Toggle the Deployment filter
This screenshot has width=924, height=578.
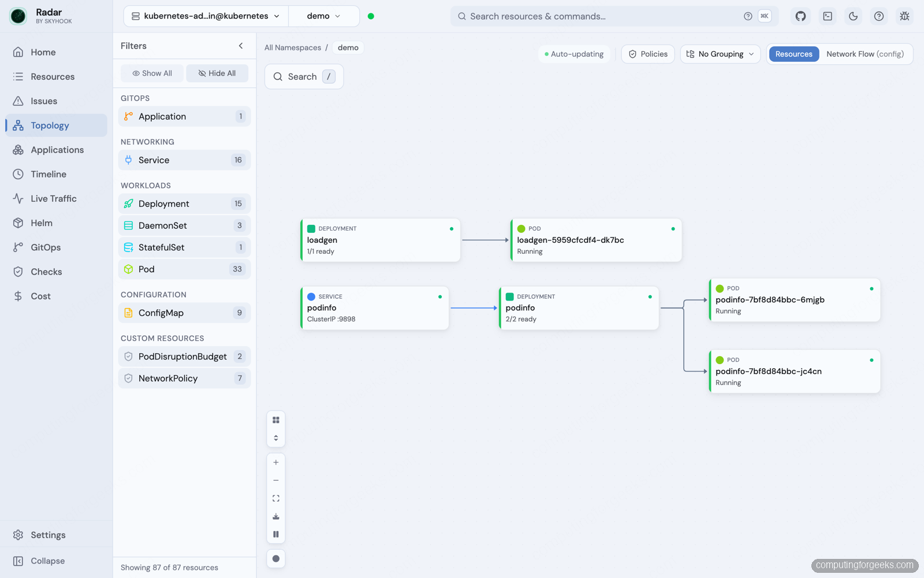(184, 203)
